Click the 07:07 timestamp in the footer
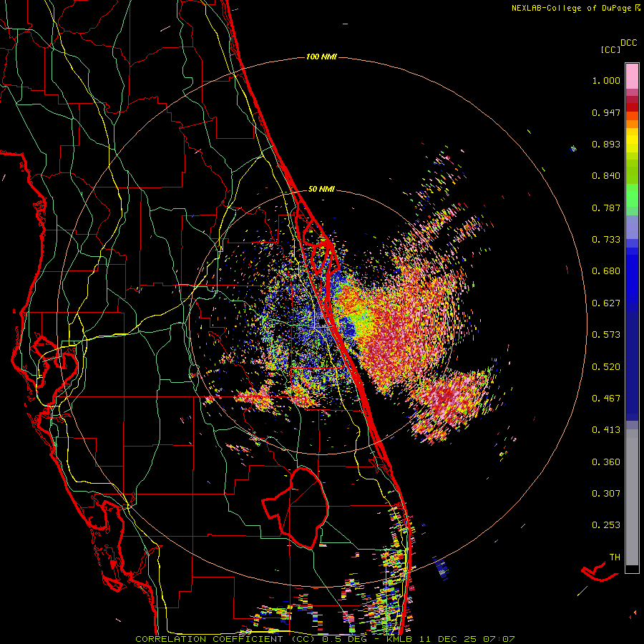This screenshot has height=644, width=644. coord(499,640)
